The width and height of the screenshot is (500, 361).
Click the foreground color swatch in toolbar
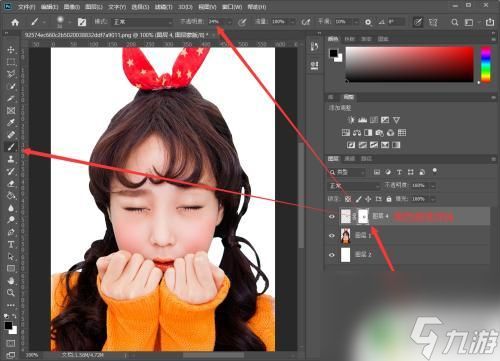click(8, 325)
